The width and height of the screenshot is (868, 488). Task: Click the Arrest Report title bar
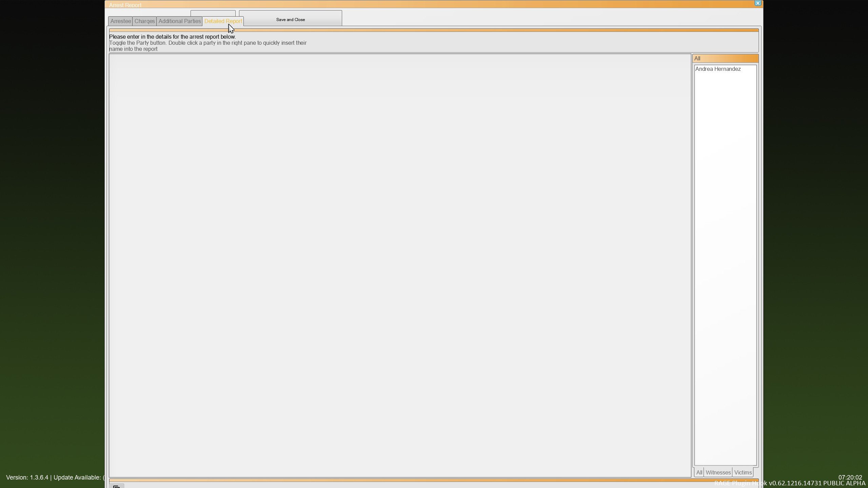(407, 4)
